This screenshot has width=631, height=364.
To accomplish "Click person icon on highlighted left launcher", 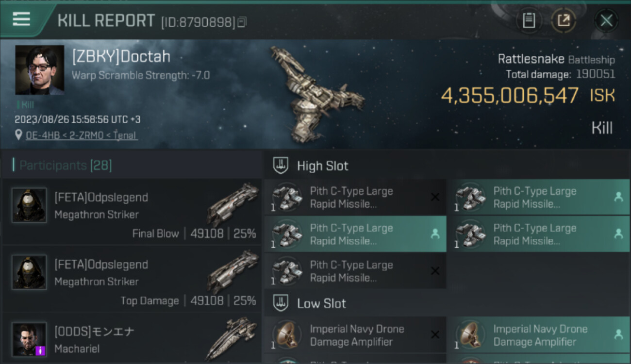I will point(435,234).
